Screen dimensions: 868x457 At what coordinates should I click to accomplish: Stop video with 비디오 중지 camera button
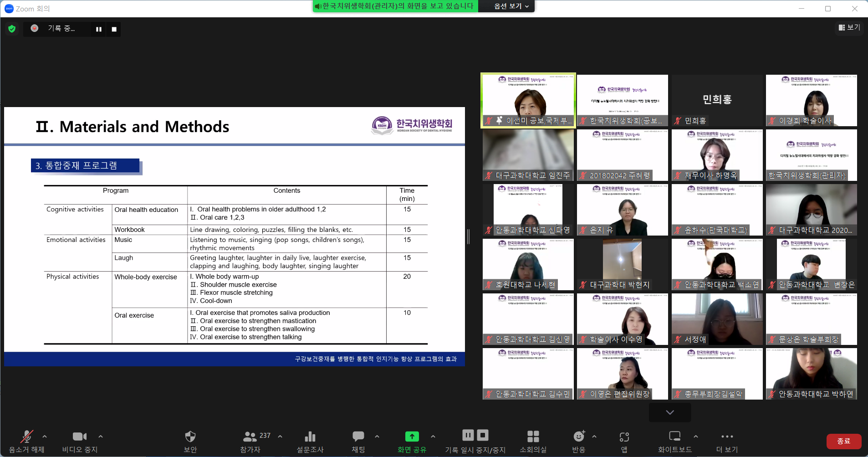(80, 437)
